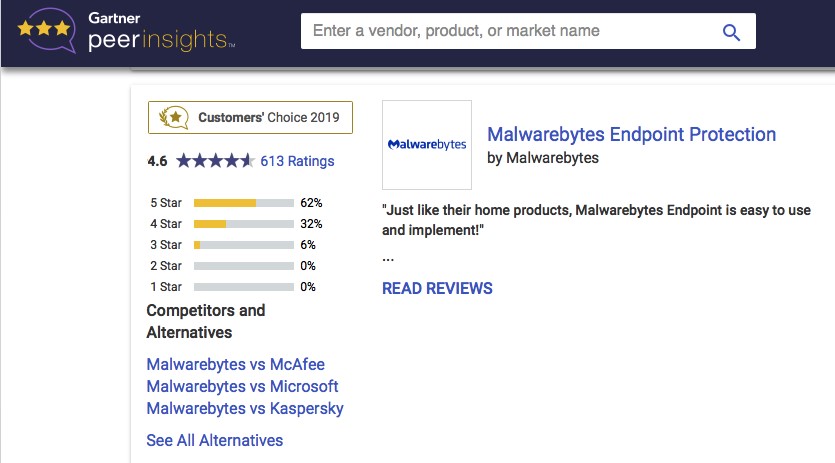The width and height of the screenshot is (835, 463).
Task: Click the magnifier search icon
Action: pos(731,33)
